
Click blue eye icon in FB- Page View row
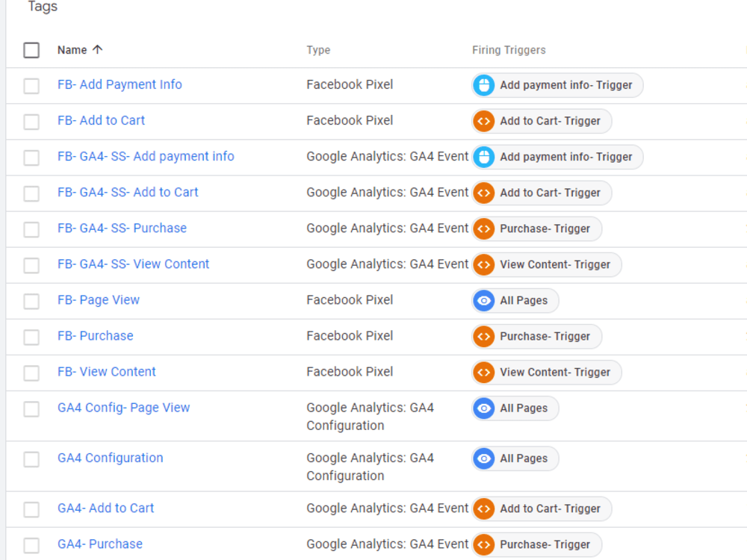pos(483,300)
